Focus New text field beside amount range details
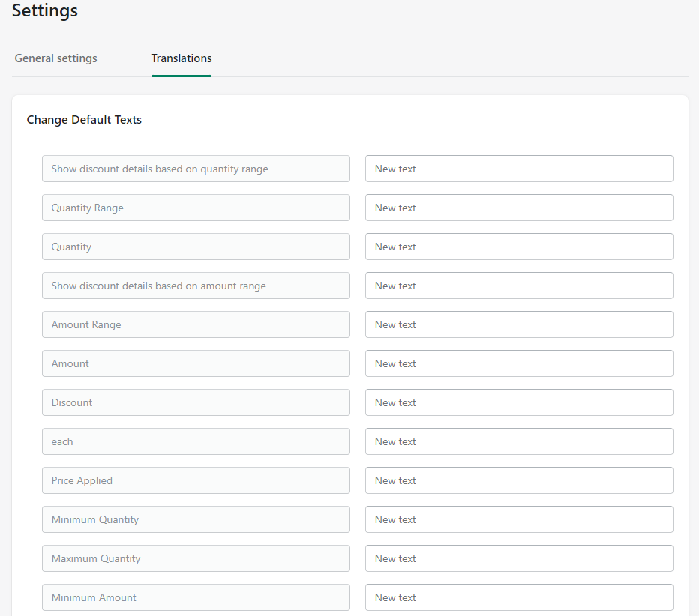Image resolution: width=699 pixels, height=616 pixels. [519, 286]
